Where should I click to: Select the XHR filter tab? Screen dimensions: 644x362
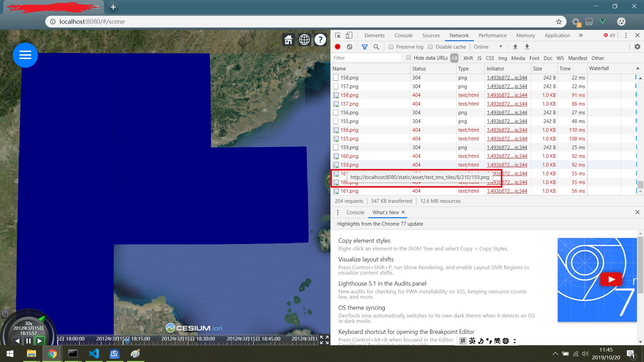point(468,58)
